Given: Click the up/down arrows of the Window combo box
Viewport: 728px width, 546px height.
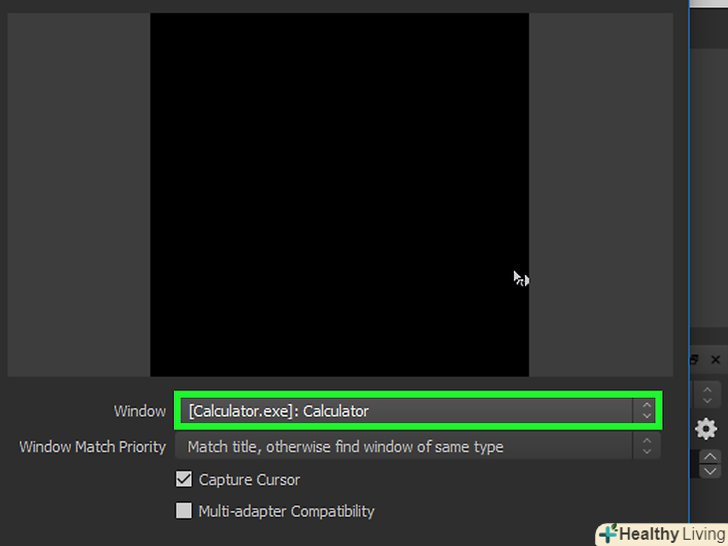Looking at the screenshot, I should [x=646, y=410].
